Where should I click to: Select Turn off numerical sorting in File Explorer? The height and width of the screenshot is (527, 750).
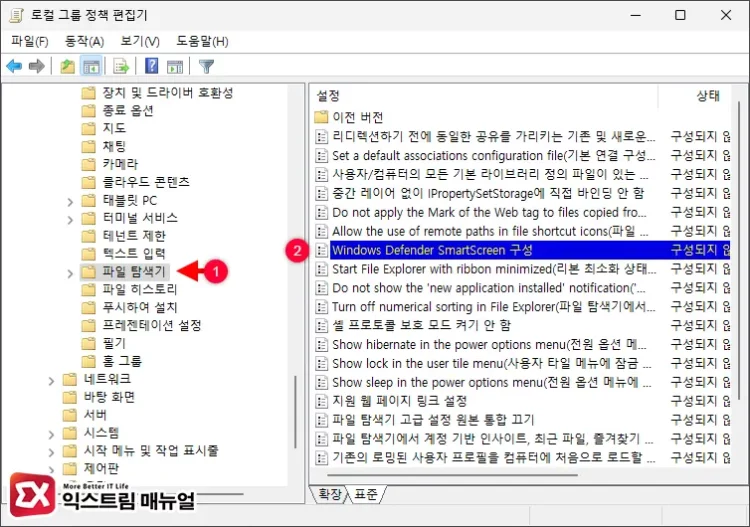pos(494,307)
